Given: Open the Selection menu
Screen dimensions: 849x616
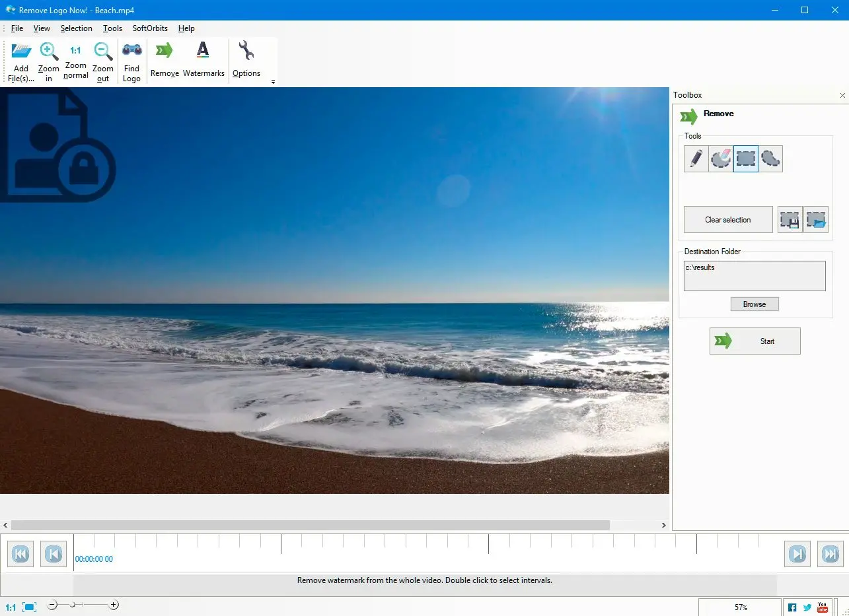Looking at the screenshot, I should point(76,28).
